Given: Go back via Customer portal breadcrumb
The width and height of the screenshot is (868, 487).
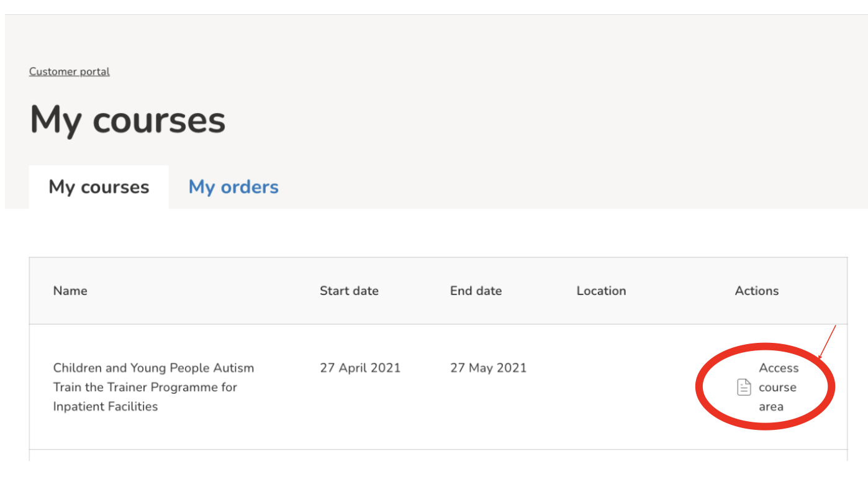Looking at the screenshot, I should (70, 71).
